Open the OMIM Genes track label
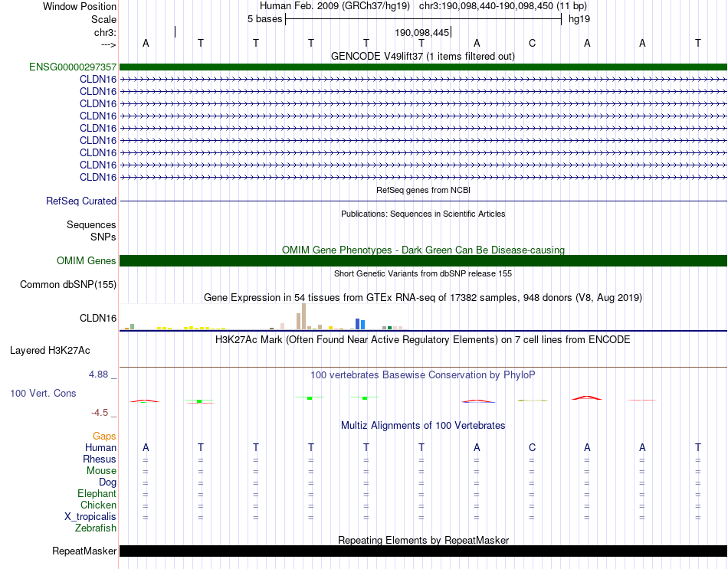 point(86,261)
